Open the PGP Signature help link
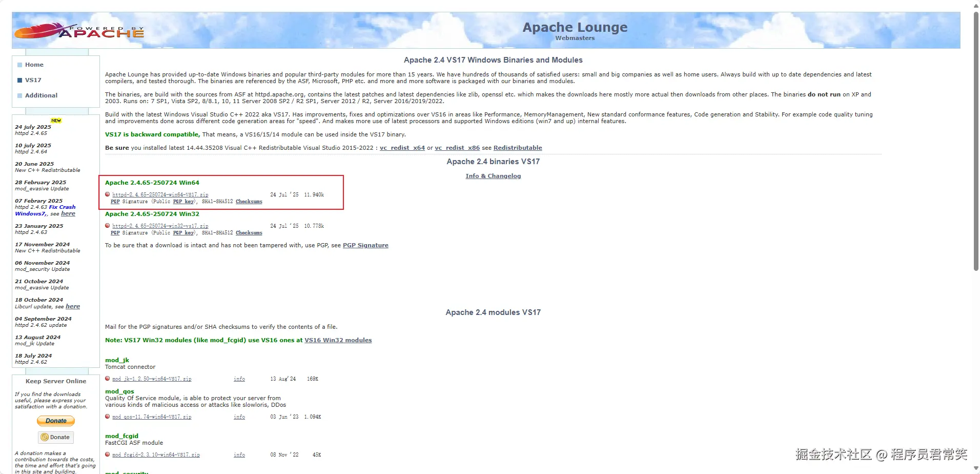The height and width of the screenshot is (474, 980). [x=365, y=245]
